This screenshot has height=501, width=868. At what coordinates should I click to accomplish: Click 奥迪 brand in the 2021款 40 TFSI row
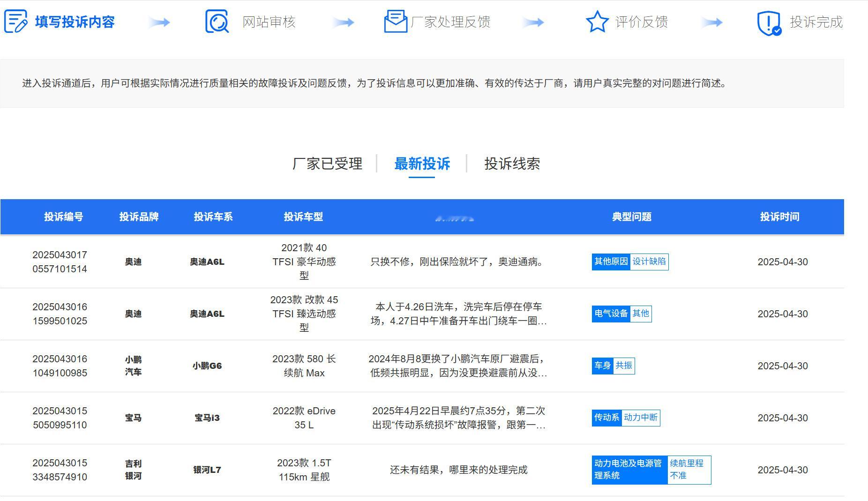[x=134, y=262]
